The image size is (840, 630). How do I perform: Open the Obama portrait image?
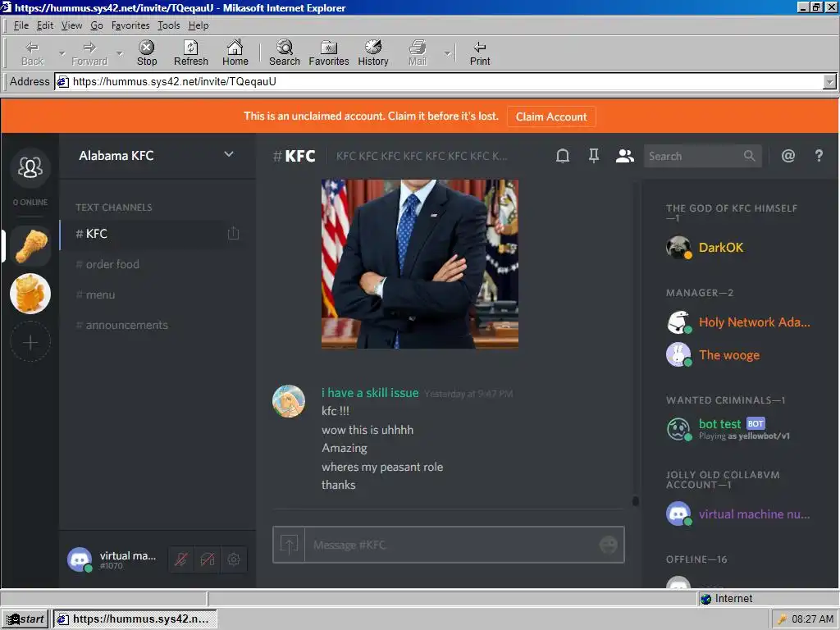(419, 264)
